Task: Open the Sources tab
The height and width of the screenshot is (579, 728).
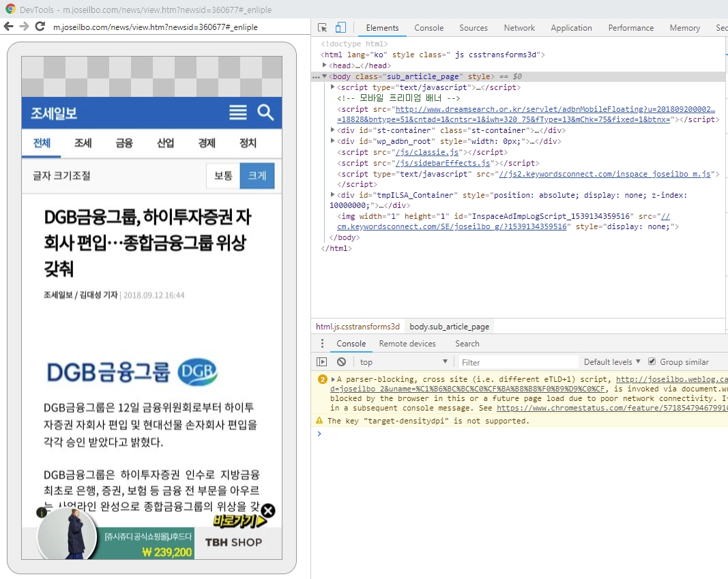Action: 474,28
